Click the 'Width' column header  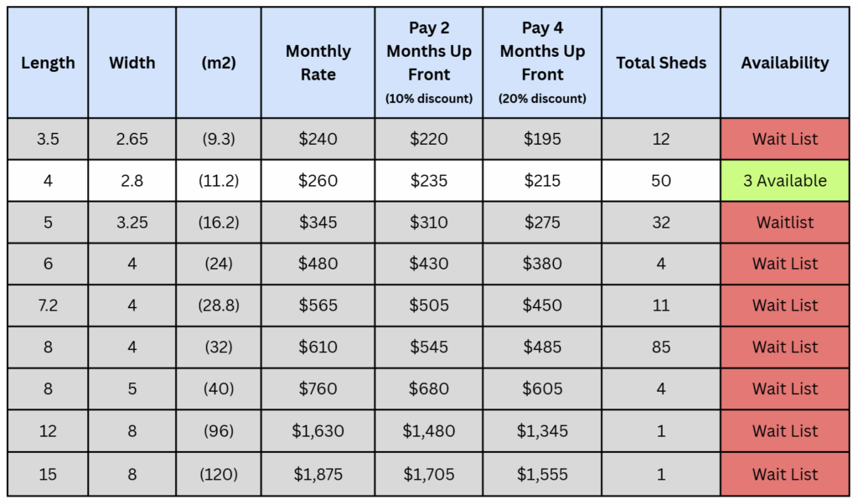coord(132,63)
